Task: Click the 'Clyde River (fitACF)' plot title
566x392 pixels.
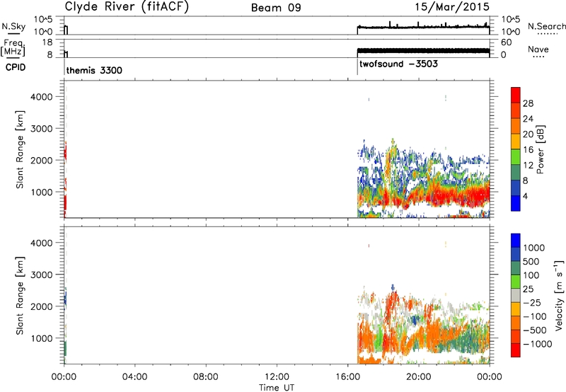Action: click(x=127, y=6)
